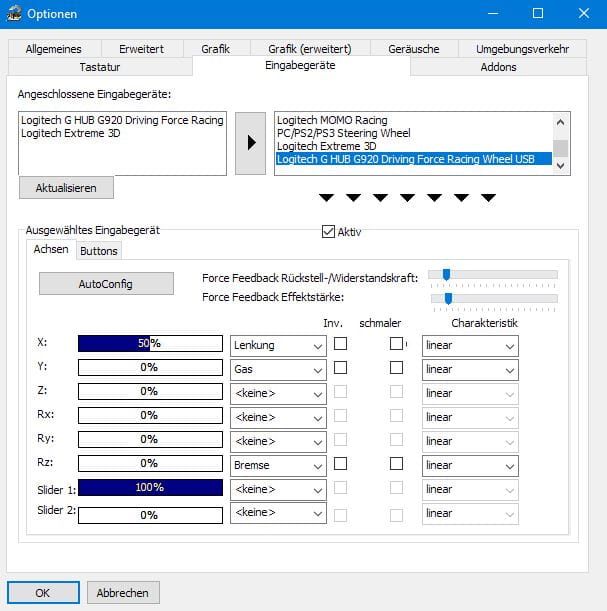
Task: Switch to the Tastatur tab
Action: pyautogui.click(x=99, y=67)
